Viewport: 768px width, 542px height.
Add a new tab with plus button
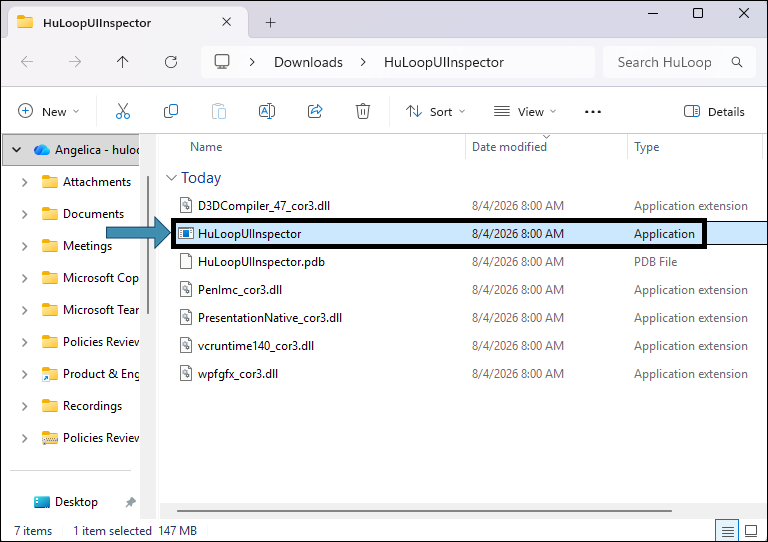(270, 23)
